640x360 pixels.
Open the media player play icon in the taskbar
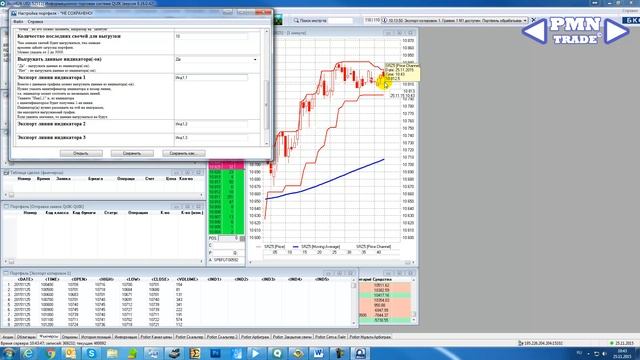pos(256,353)
